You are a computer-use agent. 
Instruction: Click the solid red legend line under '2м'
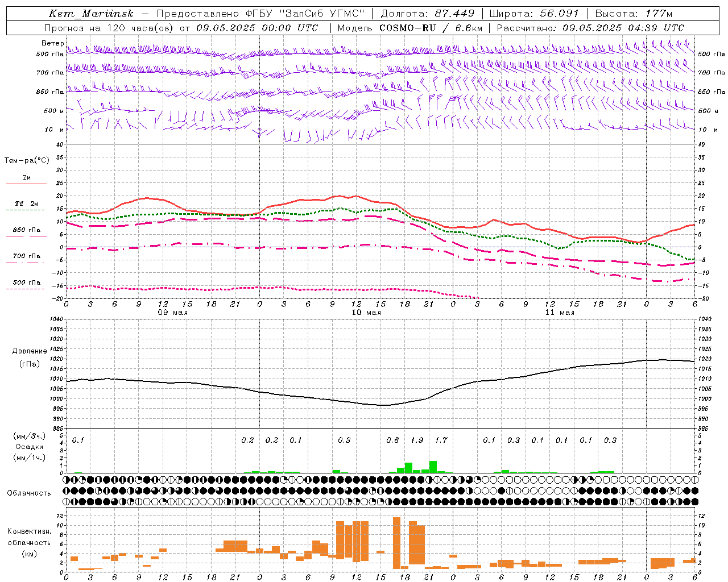(26, 184)
